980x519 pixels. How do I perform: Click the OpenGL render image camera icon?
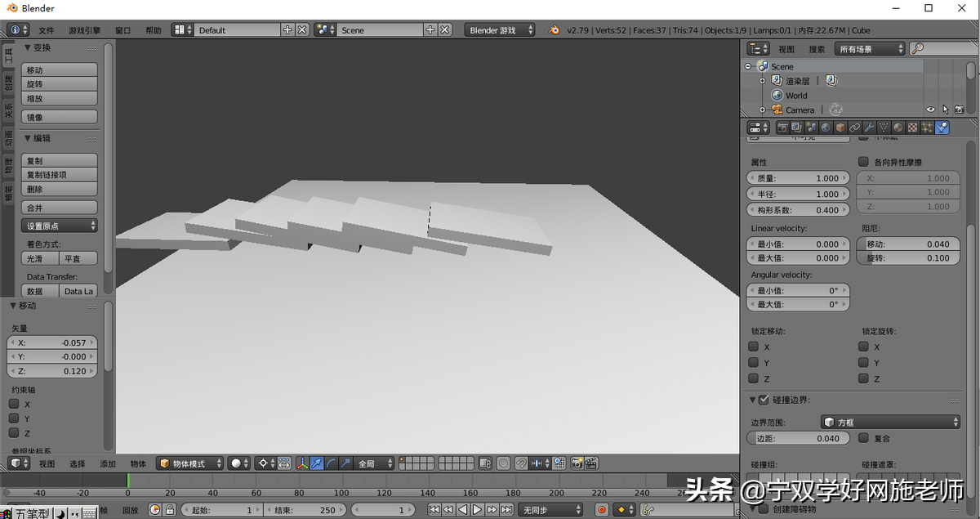click(577, 463)
